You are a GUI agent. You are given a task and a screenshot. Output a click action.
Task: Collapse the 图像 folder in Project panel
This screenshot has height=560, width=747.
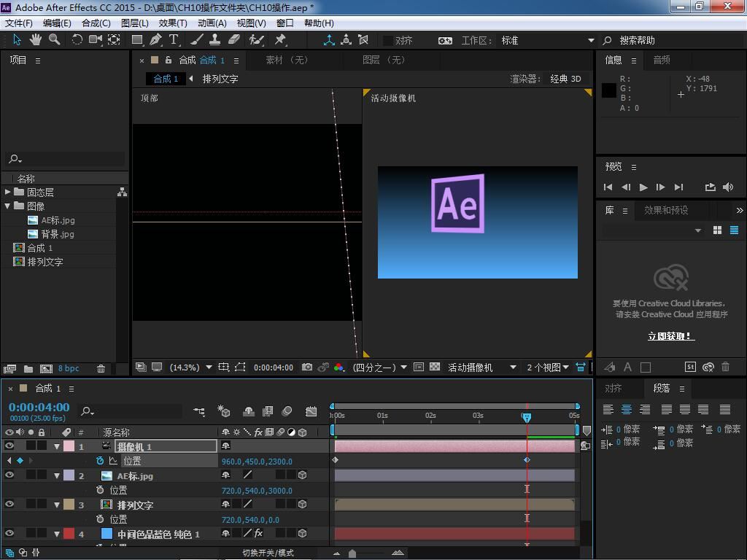(x=7, y=206)
